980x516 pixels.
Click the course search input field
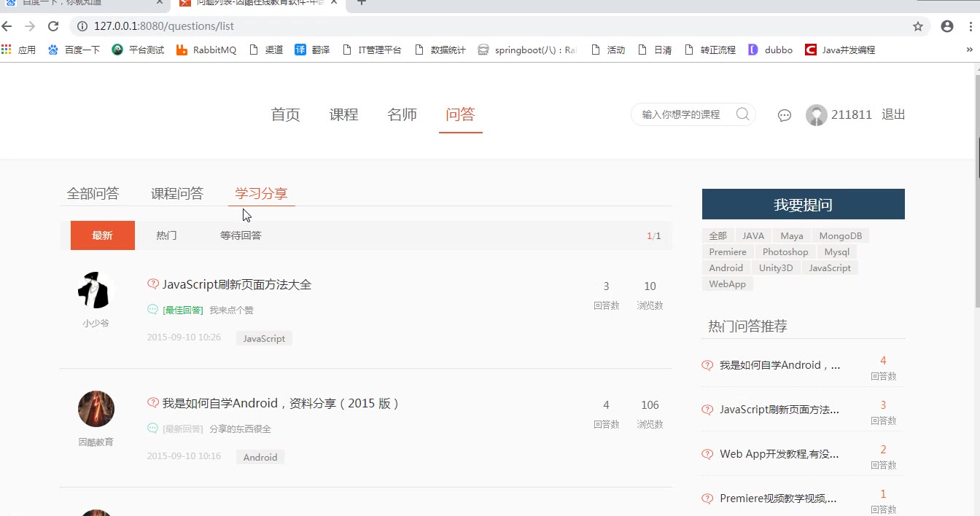[x=682, y=114]
